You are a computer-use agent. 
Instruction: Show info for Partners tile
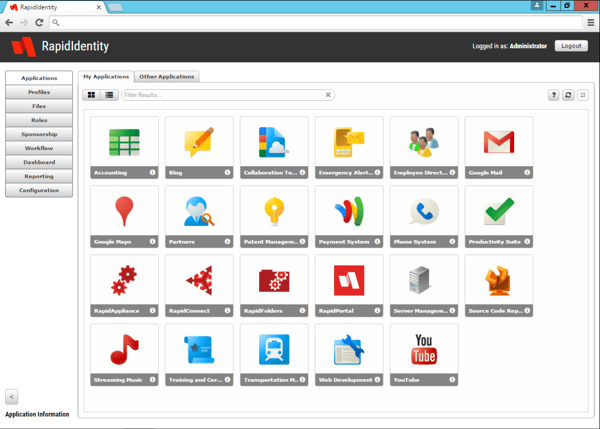pos(227,241)
